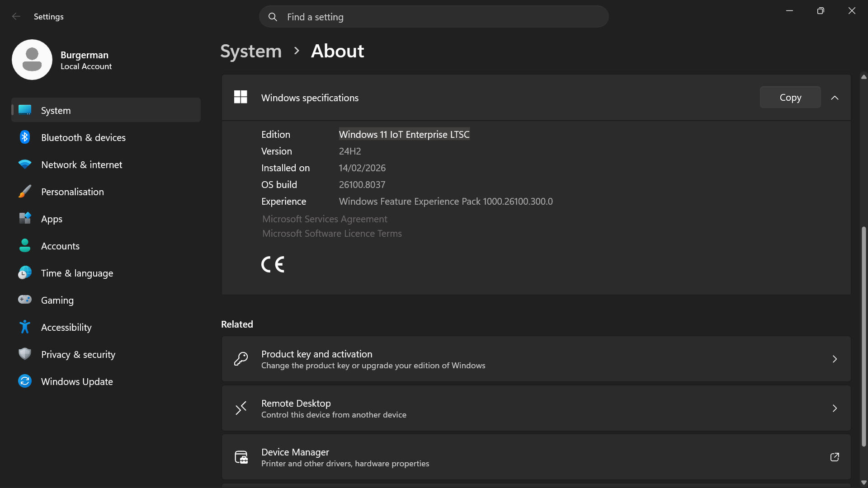Click the System breadcrumb link

[x=251, y=51]
